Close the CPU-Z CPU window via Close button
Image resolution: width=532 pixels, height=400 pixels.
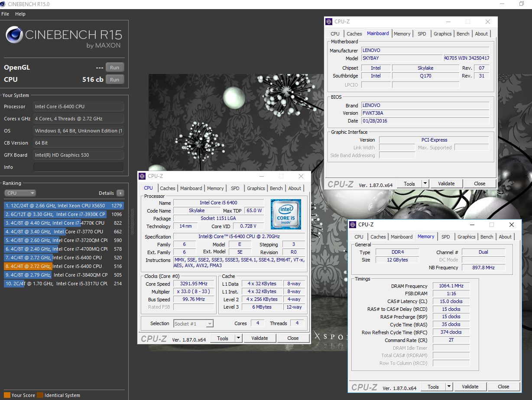pyautogui.click(x=293, y=339)
